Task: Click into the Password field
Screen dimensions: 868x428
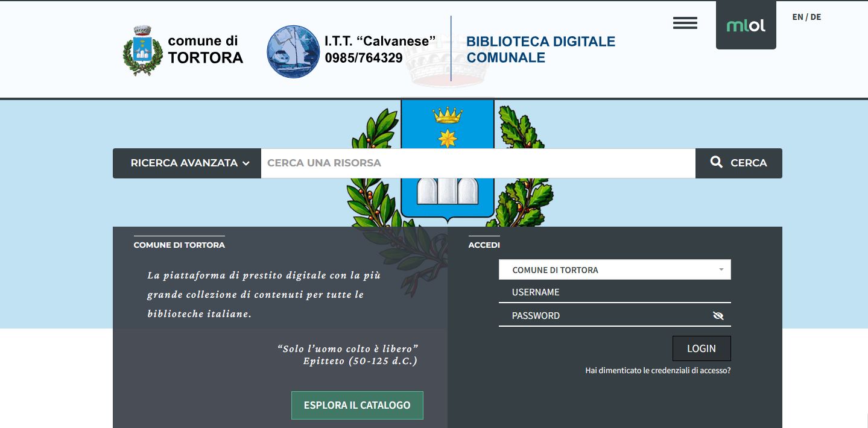Action: click(x=603, y=316)
